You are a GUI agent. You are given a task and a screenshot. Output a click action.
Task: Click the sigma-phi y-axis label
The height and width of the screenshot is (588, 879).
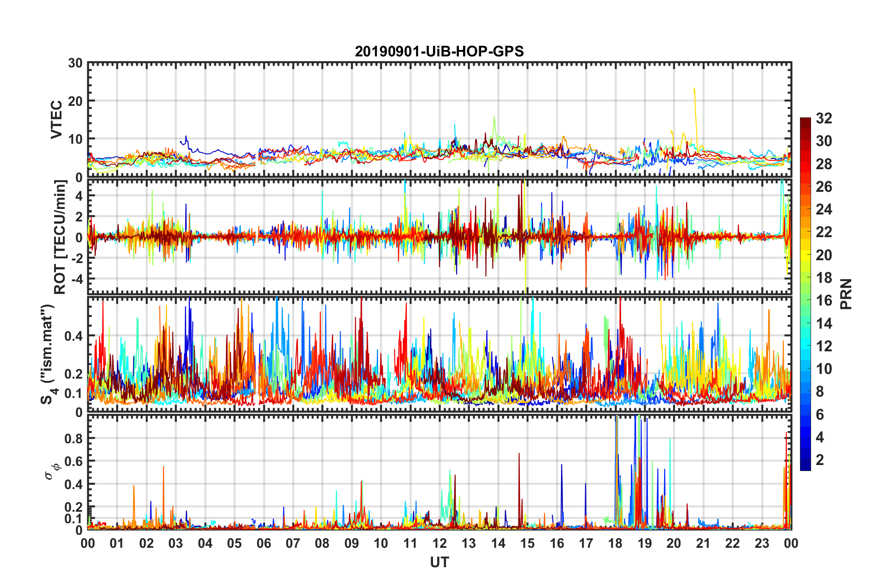point(52,471)
